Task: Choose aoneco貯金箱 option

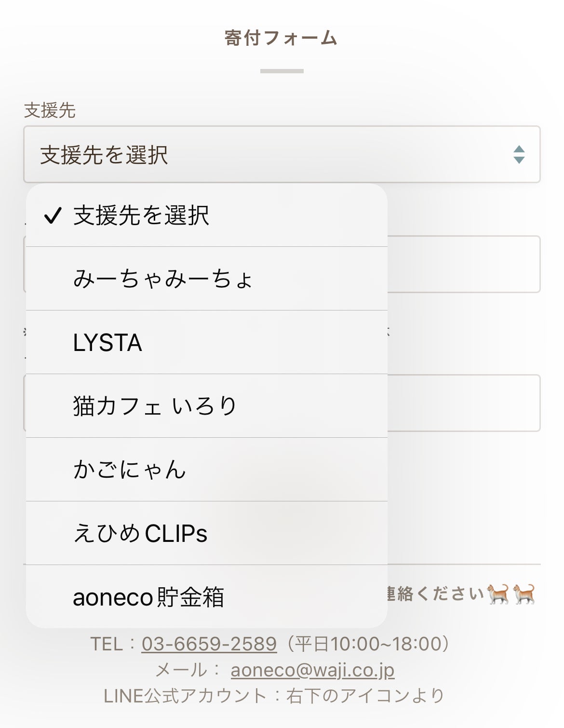Action: [148, 597]
